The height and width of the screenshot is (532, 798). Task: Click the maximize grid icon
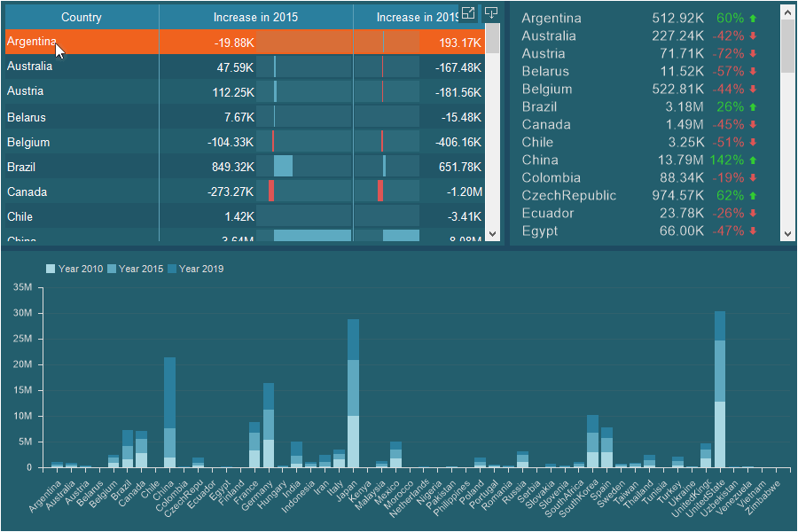pos(468,13)
